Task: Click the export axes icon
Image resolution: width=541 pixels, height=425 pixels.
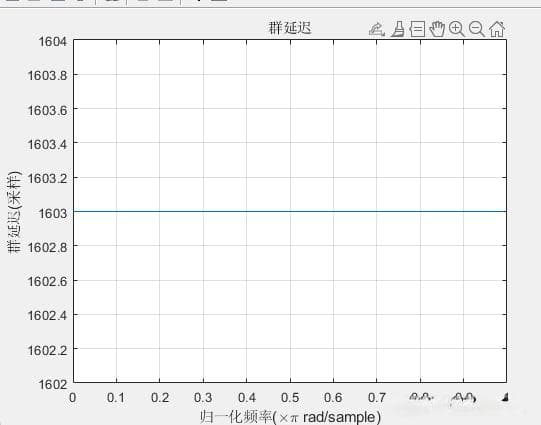Action: click(377, 29)
